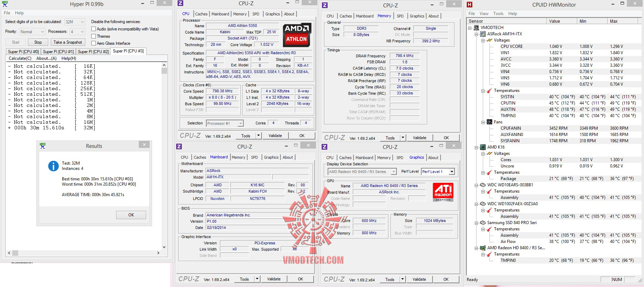The height and width of the screenshot is (287, 644).
Task: Click the vertical scrollbar thumb in Hyper PI log
Action: (164, 71)
